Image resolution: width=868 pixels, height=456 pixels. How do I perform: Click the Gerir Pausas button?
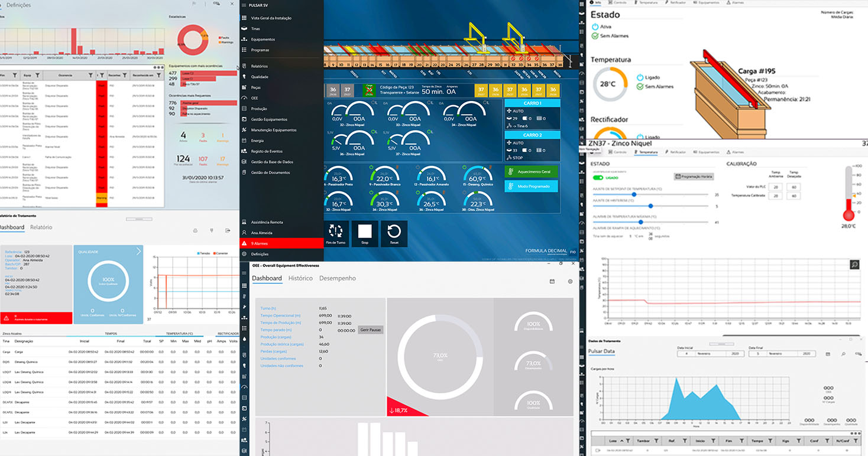(371, 330)
